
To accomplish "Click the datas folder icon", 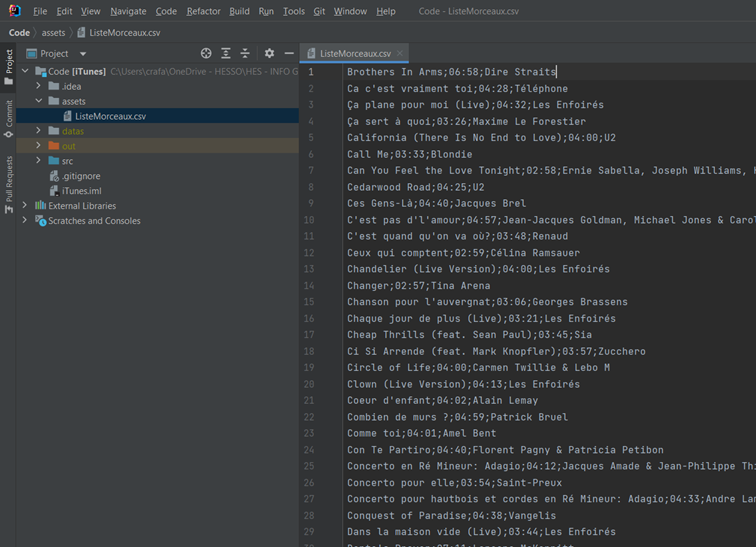I will tap(54, 131).
